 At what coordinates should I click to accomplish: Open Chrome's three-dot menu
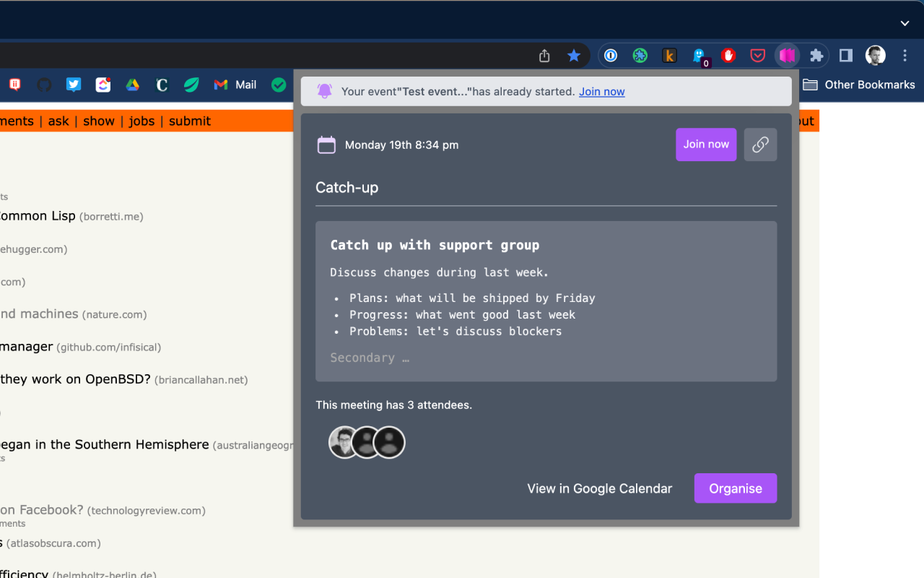point(905,55)
